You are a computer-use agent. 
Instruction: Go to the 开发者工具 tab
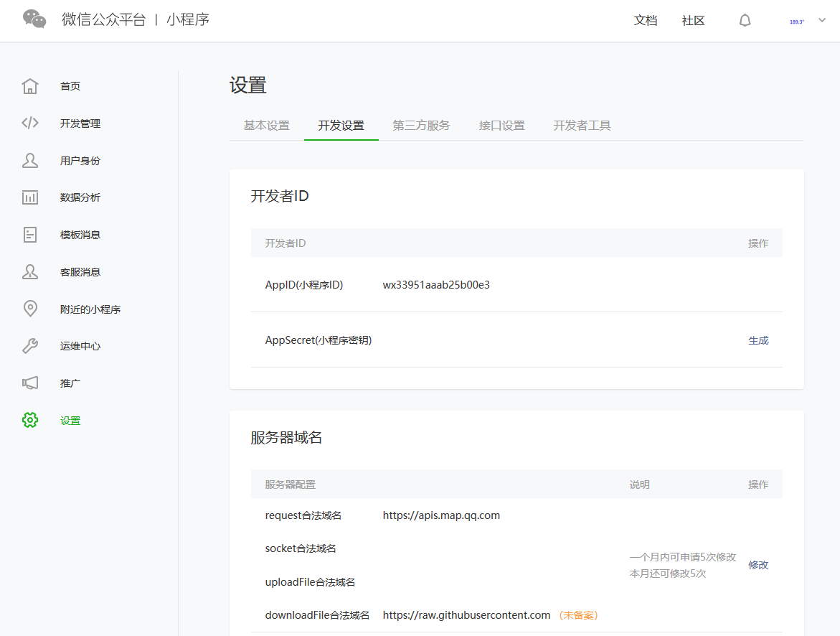(x=582, y=126)
